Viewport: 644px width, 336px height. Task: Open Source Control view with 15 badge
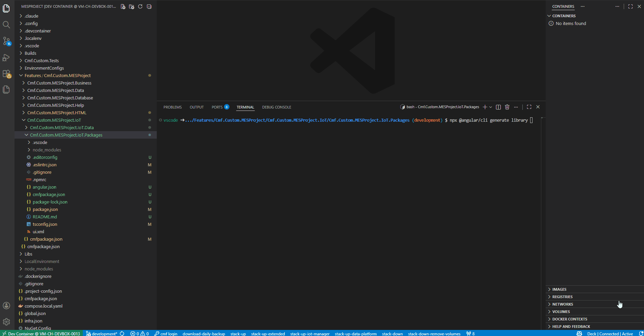pyautogui.click(x=6, y=41)
